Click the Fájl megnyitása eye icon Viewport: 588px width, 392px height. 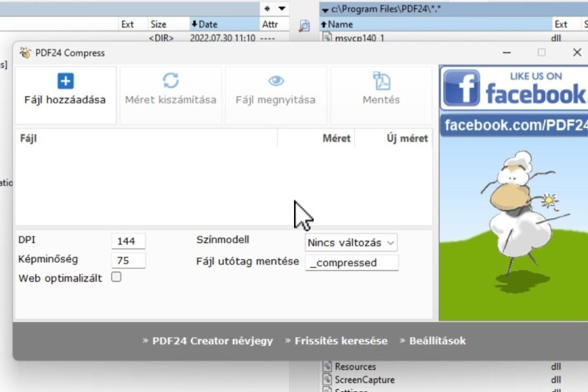[x=276, y=81]
